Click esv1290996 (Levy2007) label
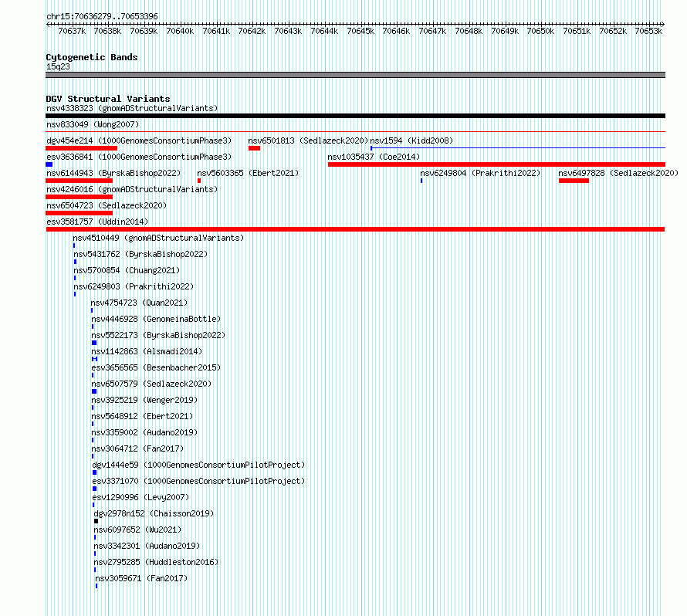Screen dimensions: 687x616 140,497
